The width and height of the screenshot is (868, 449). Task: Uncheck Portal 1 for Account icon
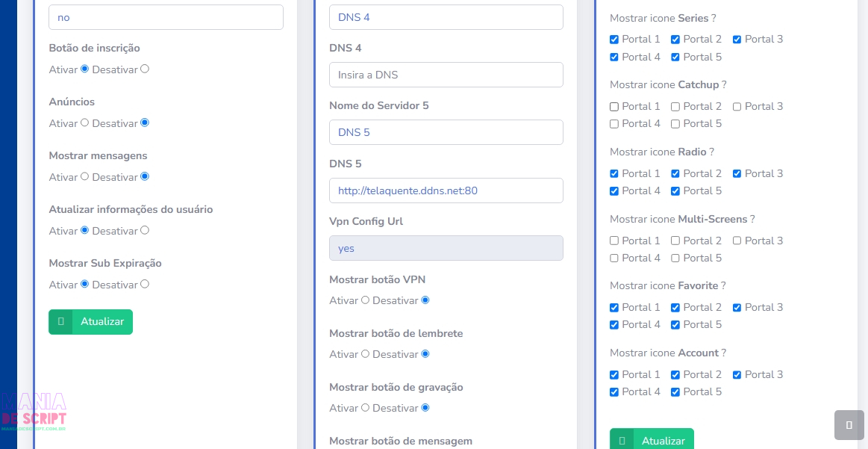[x=614, y=375]
